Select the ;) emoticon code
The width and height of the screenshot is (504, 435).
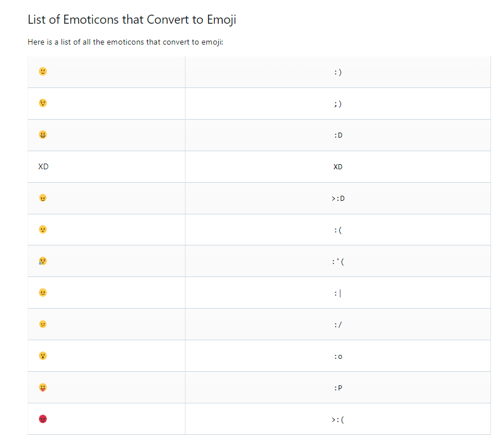pyautogui.click(x=338, y=104)
